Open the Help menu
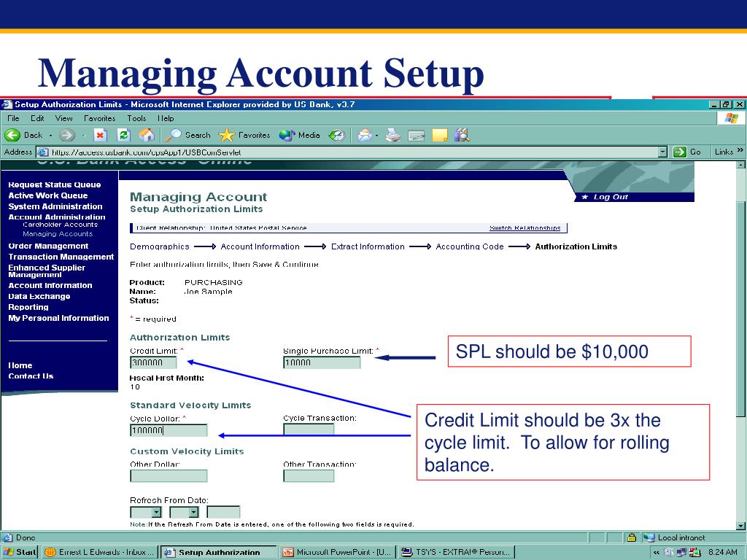The width and height of the screenshot is (747, 560). click(x=166, y=118)
